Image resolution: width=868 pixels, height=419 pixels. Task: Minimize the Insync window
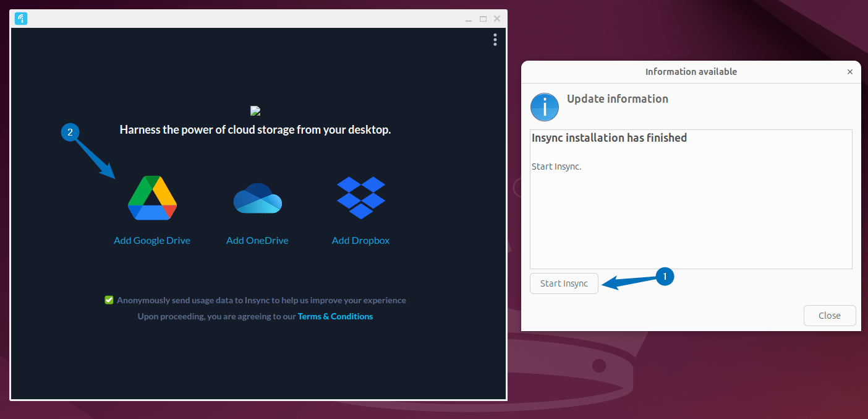pos(468,19)
